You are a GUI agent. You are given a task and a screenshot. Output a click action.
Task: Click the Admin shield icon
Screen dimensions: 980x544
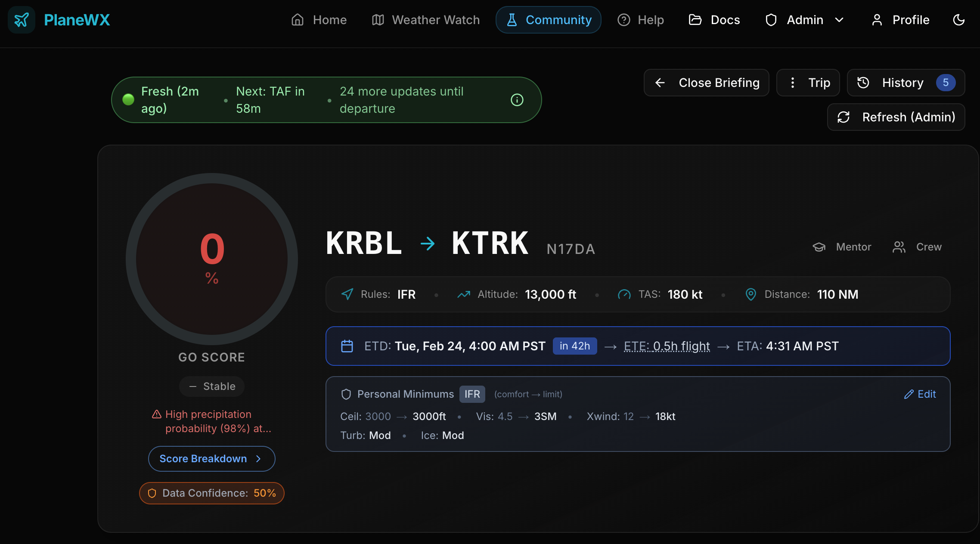pos(771,20)
